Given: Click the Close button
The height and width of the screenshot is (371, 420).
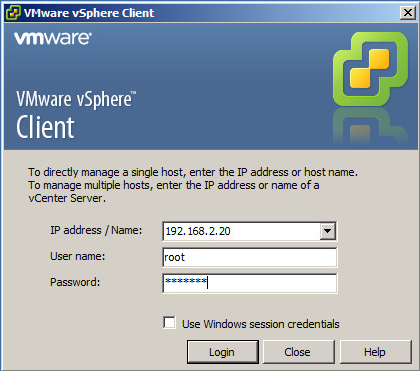Looking at the screenshot, I should pyautogui.click(x=298, y=352).
